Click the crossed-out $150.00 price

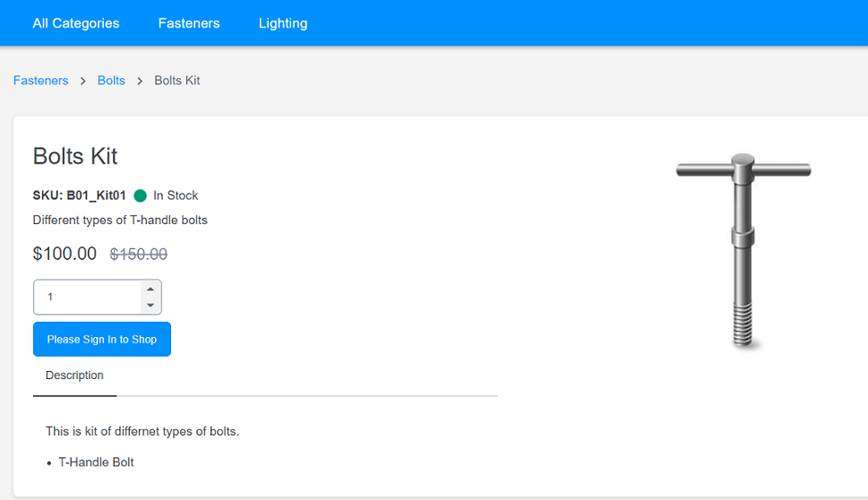point(139,254)
